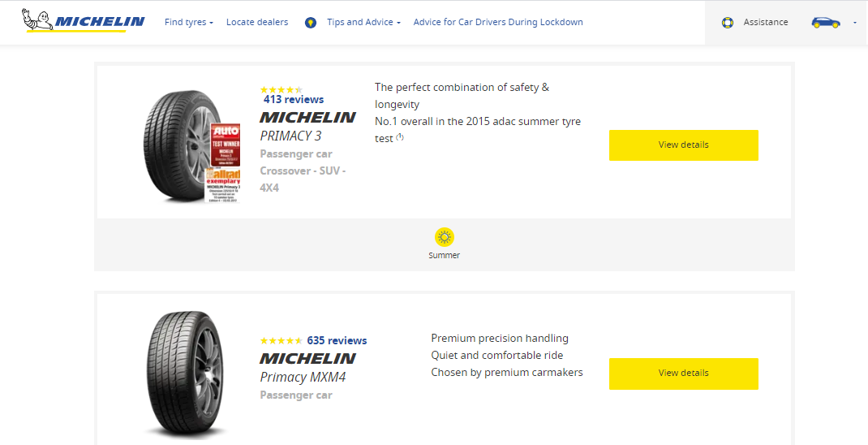Open the 635 reviews link
The image size is (868, 445).
point(337,341)
